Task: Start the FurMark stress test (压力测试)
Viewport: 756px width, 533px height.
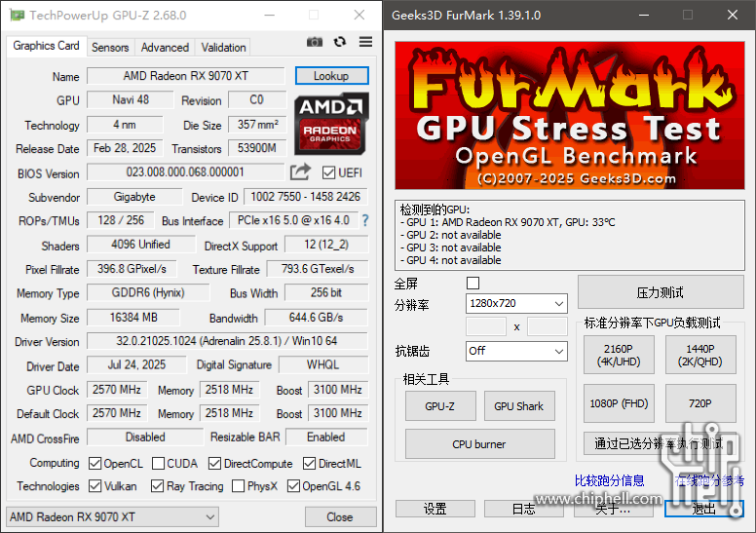Action: (661, 292)
